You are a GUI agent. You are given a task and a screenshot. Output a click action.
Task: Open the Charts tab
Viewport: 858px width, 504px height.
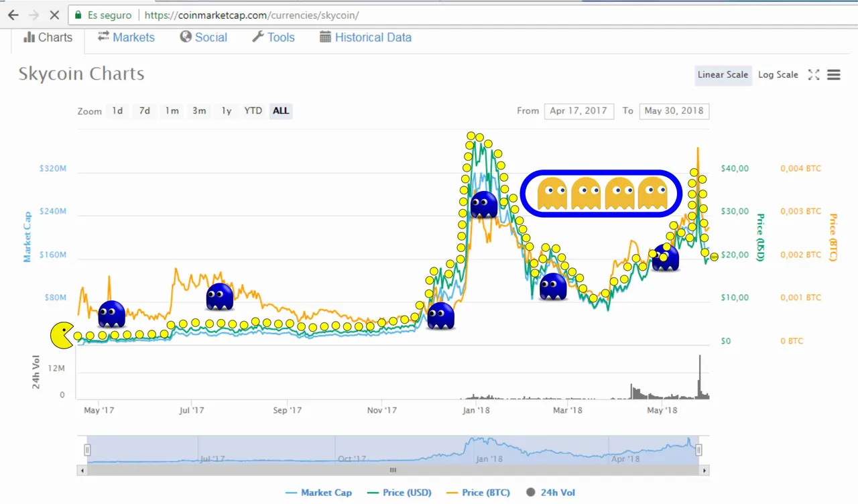[48, 38]
